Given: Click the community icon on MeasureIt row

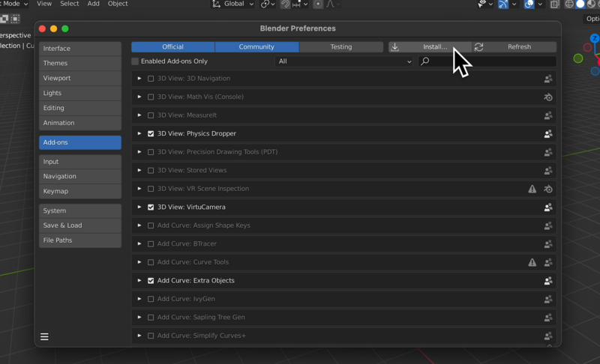Looking at the screenshot, I should click(x=548, y=115).
